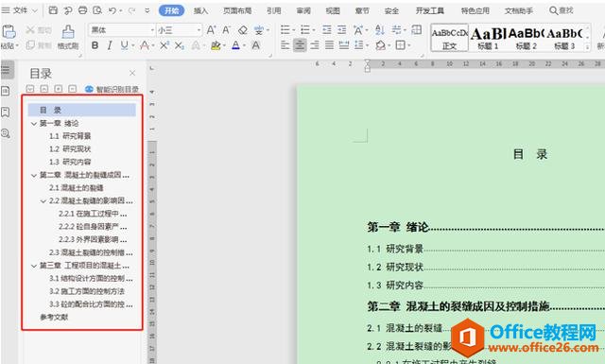Justify paragraph text
Viewport: 605px width, 364px height.
pos(329,45)
